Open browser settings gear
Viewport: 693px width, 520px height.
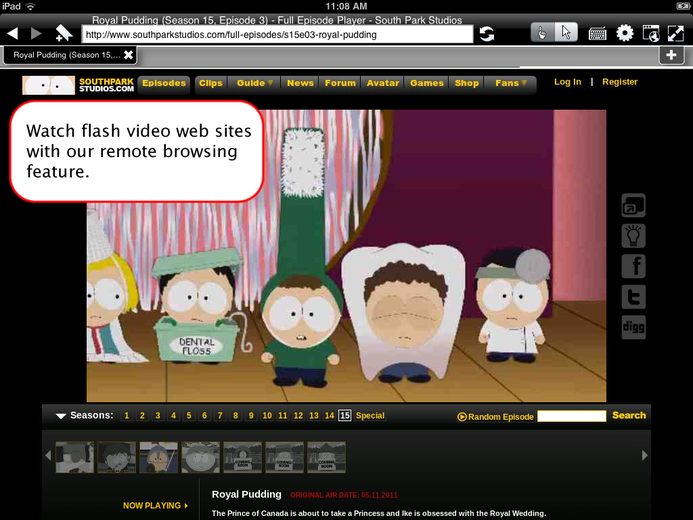click(x=625, y=33)
